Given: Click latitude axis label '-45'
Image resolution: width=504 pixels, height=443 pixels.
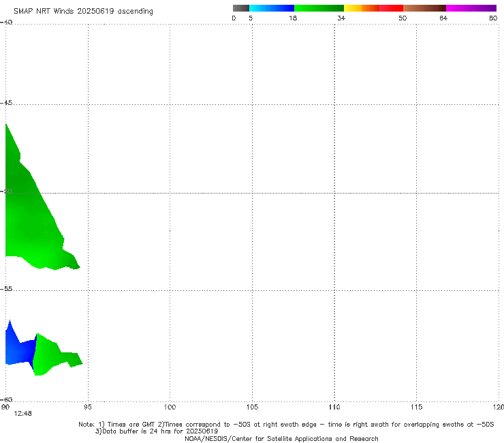Looking at the screenshot, I should 6,103.
